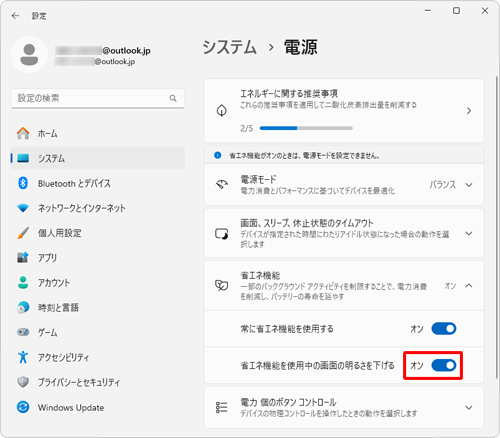Viewport: 500px width, 438px height.
Task: Click the 電源 page heading
Action: 301,47
